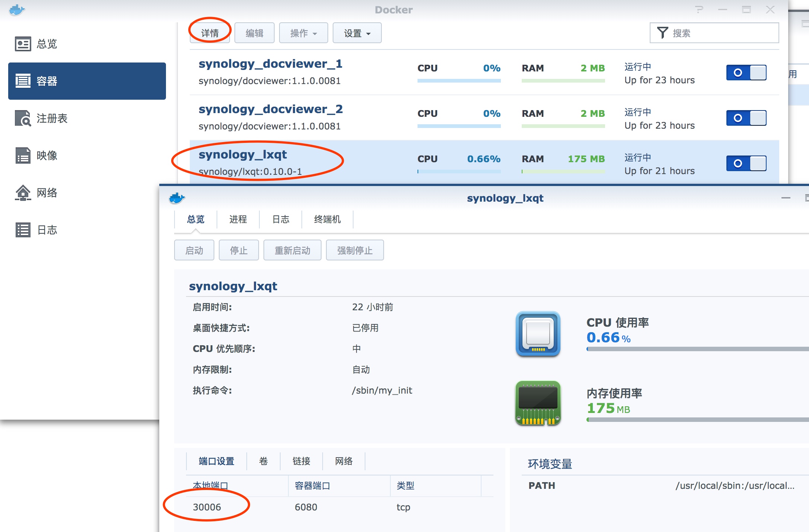Screen dimensions: 809x532
Task: Open the 总览 overview sidebar icon
Action: point(23,44)
